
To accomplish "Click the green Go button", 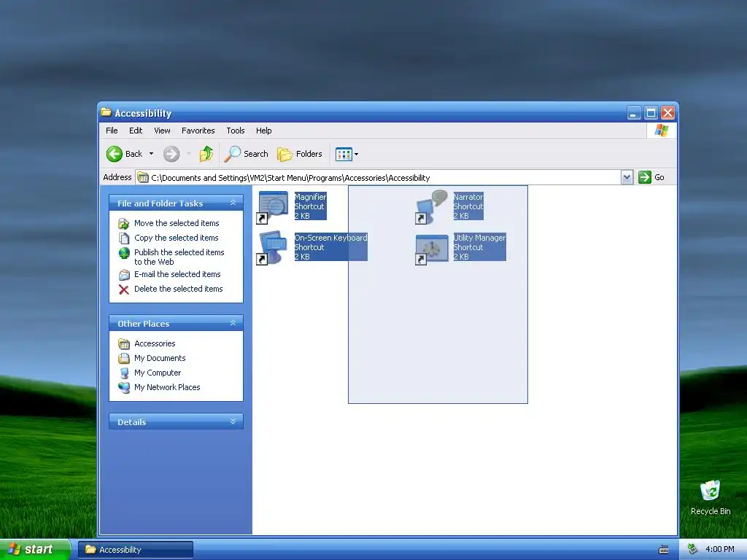I will pyautogui.click(x=651, y=177).
